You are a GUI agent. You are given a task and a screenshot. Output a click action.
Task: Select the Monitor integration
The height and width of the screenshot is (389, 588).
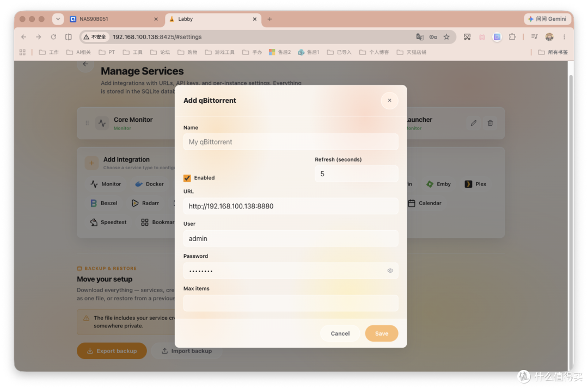pos(106,184)
